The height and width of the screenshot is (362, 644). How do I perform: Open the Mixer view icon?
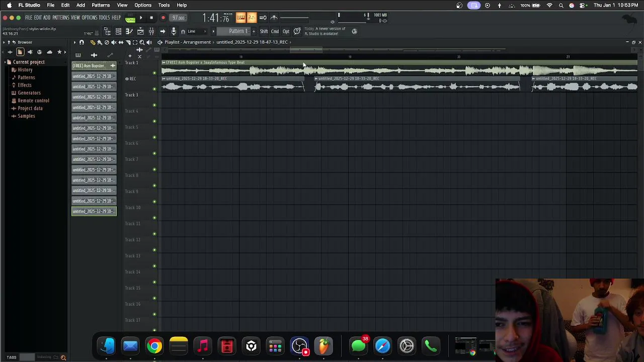click(x=151, y=32)
